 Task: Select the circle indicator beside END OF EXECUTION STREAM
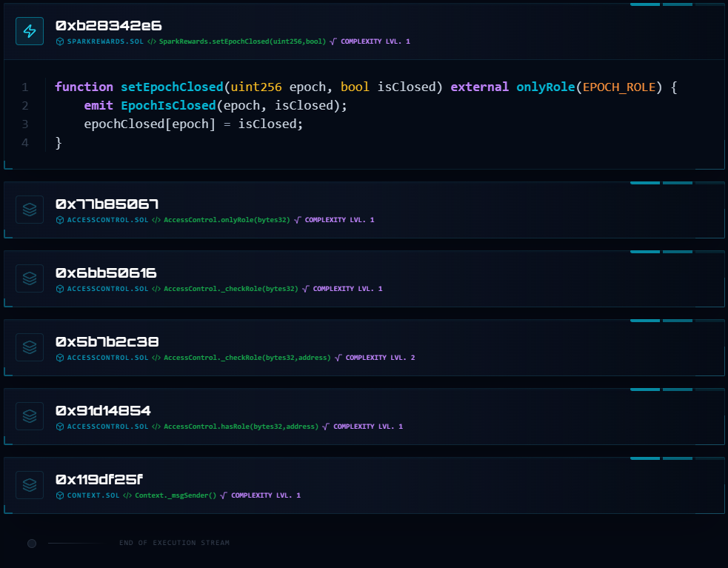click(x=31, y=543)
